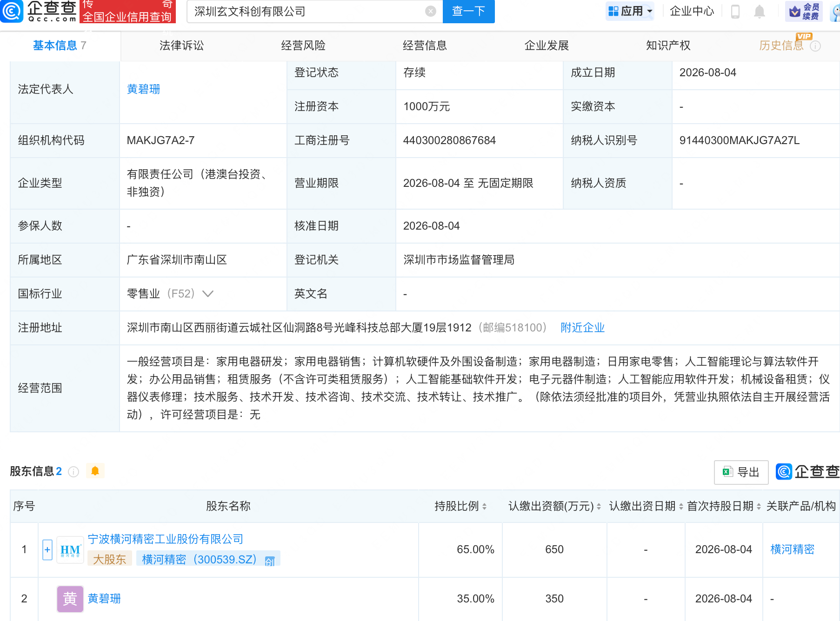Image resolution: width=840 pixels, height=621 pixels.
Task: Click the Qcc.com logo icon
Action: (x=11, y=11)
